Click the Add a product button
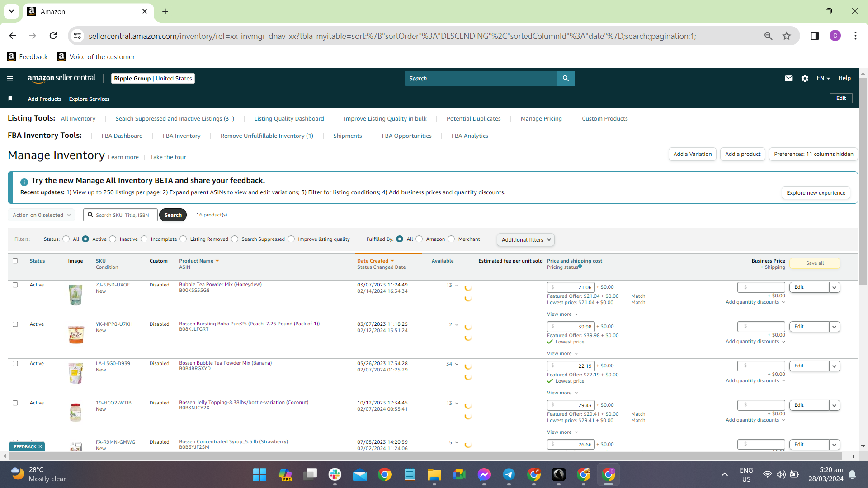 pos(743,154)
